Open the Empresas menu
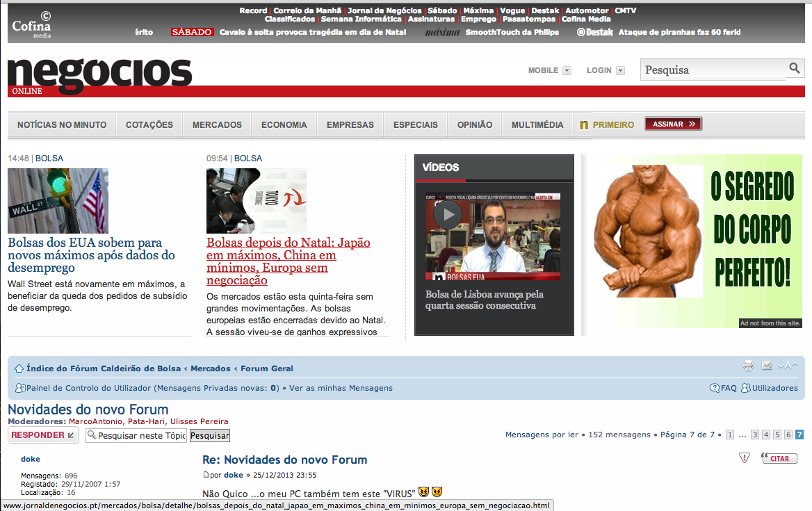Image resolution: width=812 pixels, height=511 pixels. tap(350, 124)
